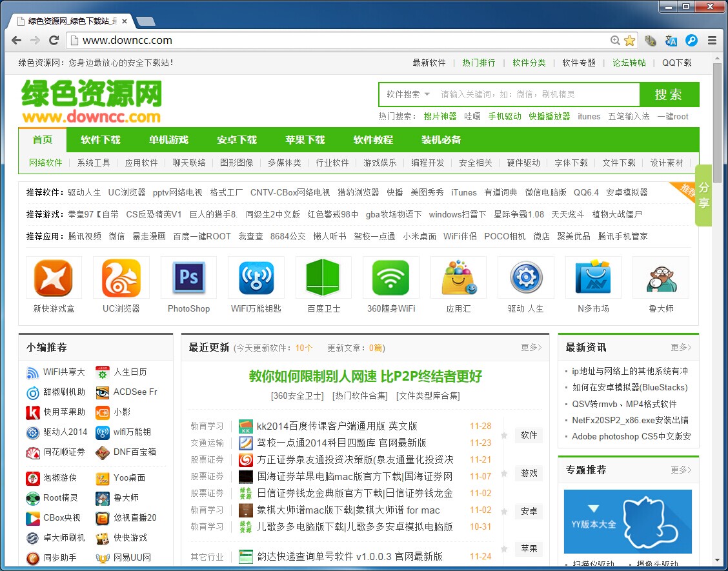The height and width of the screenshot is (571, 728).
Task: Refresh the page using the reload icon
Action: click(x=54, y=40)
